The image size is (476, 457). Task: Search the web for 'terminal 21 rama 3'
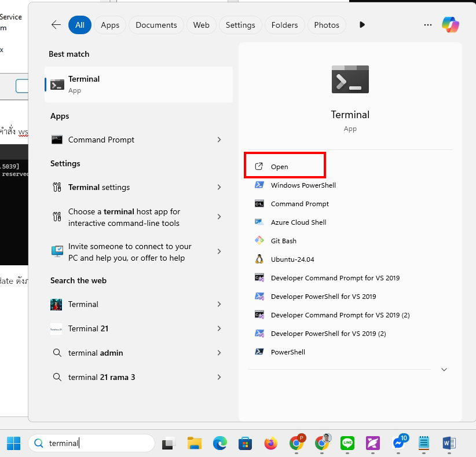tap(139, 377)
